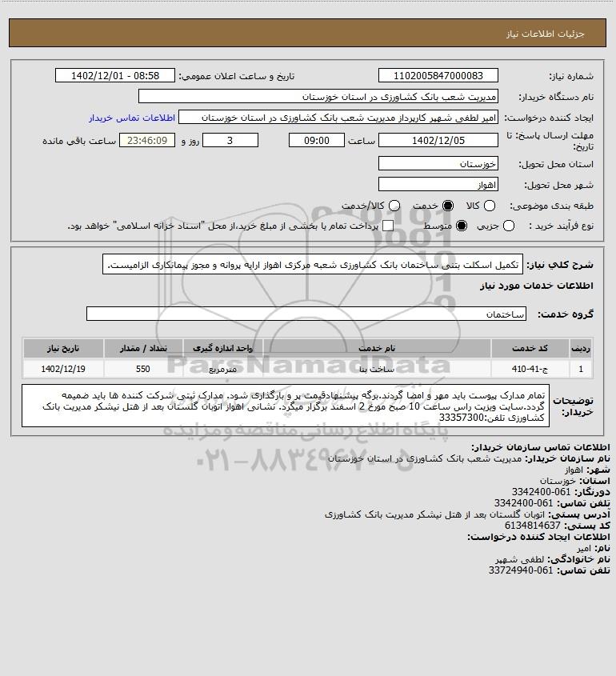The height and width of the screenshot is (676, 616).
Task: Click the remaining days field showing 3
Action: (230, 141)
